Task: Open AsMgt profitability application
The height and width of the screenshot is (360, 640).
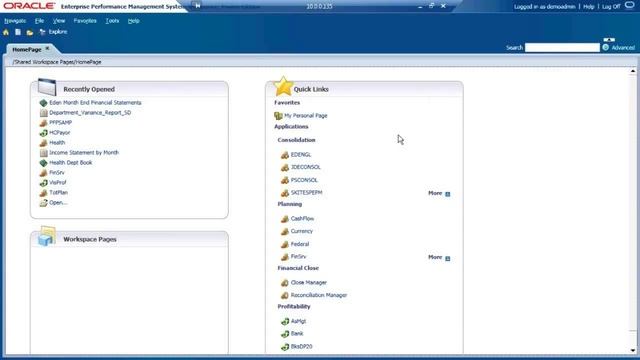Action: pos(298,321)
